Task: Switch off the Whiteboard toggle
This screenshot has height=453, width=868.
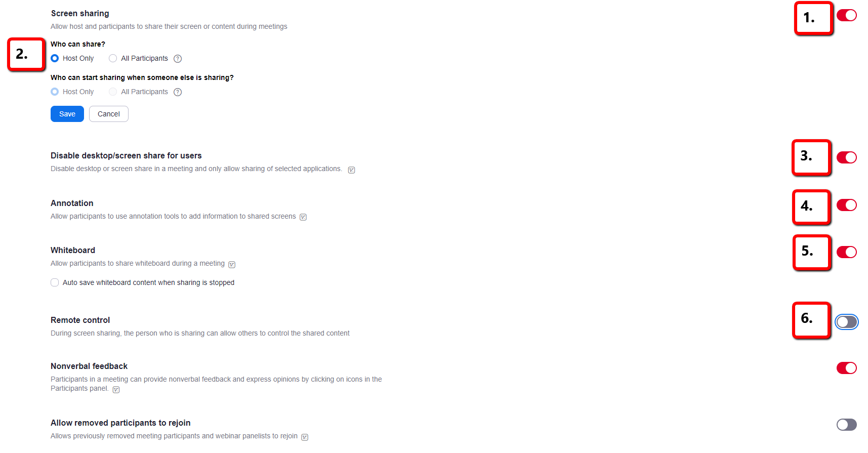Action: 847,252
